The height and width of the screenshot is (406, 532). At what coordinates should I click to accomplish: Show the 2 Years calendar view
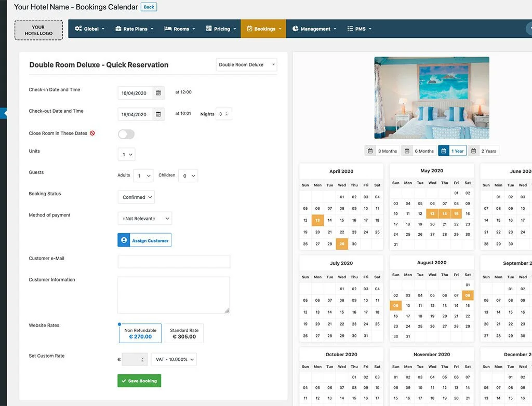click(484, 151)
